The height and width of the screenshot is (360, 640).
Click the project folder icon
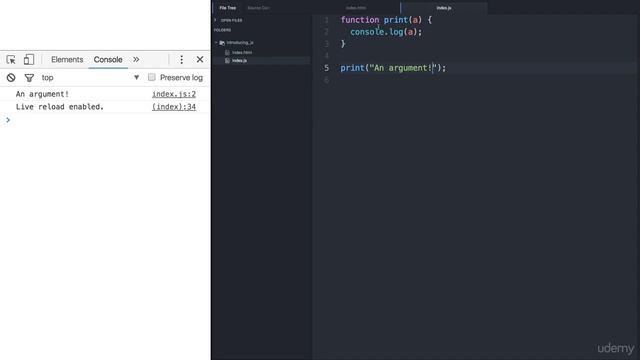pos(222,42)
